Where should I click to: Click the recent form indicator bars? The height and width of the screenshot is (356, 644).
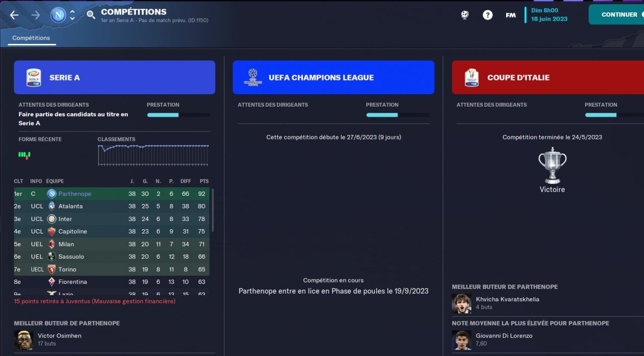[x=25, y=155]
